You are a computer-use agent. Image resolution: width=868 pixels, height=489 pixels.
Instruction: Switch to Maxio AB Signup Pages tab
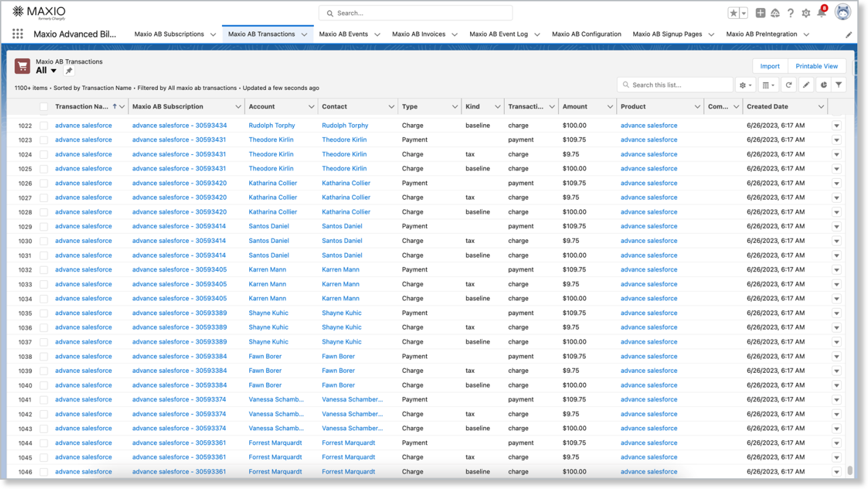click(x=667, y=34)
